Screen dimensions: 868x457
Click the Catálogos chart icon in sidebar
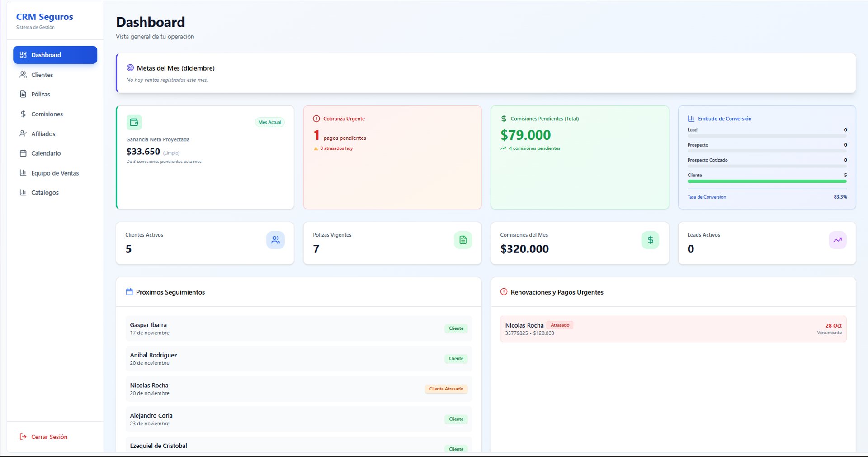[23, 192]
